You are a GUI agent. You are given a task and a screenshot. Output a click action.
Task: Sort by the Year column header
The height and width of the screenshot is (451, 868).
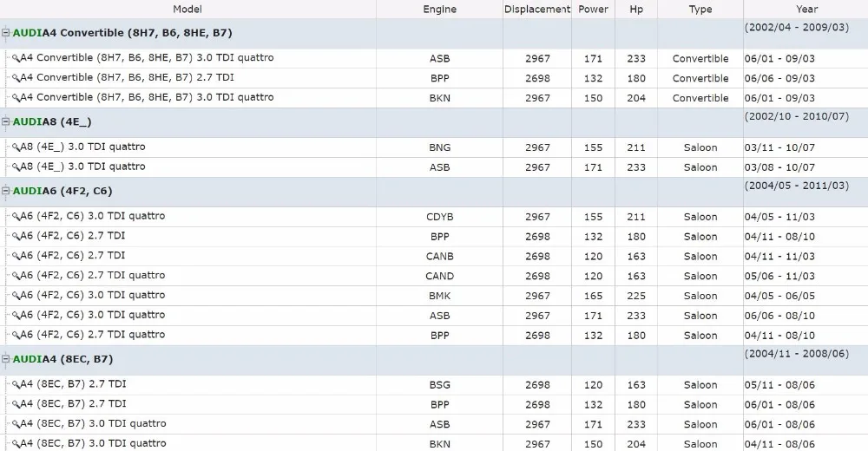(806, 9)
